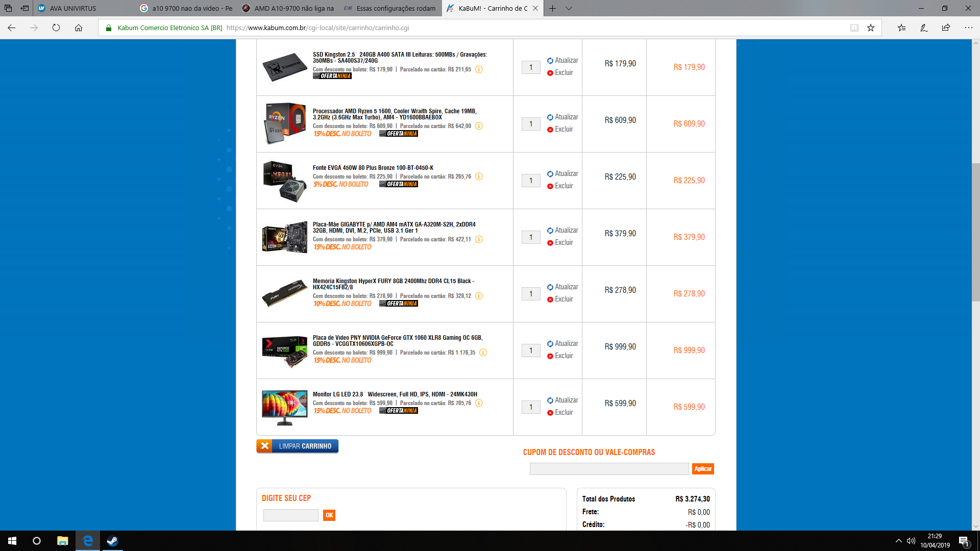Switch to 'AMD A10-9700 não liga' tab

[288, 8]
